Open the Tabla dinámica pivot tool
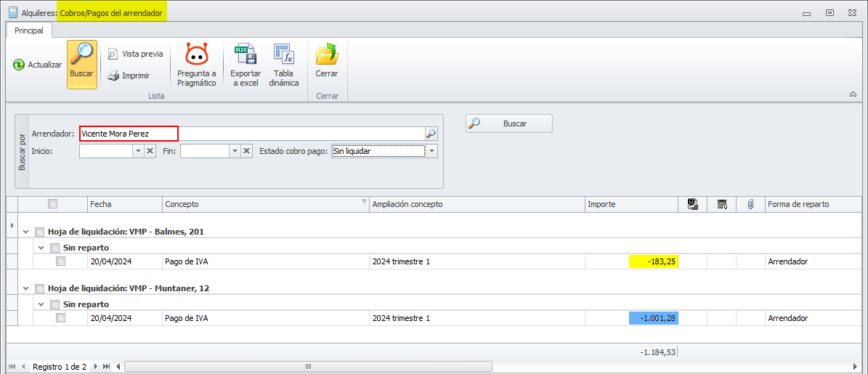 tap(283, 64)
